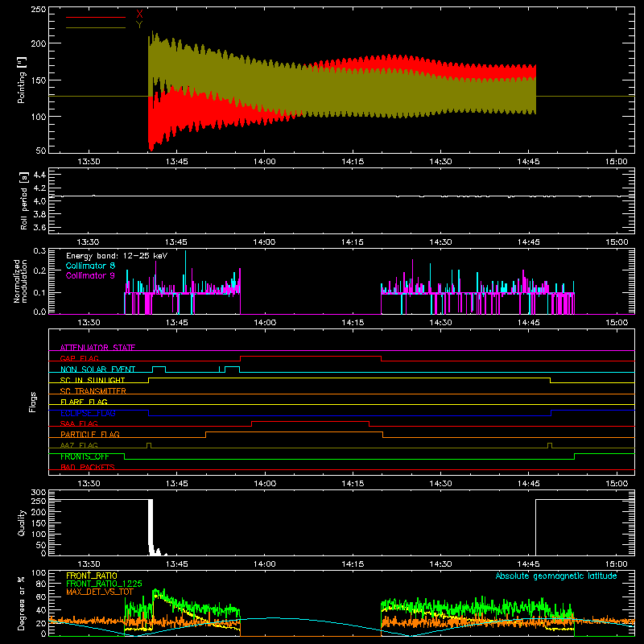Click the 13:45 tick under modulation plot
Screen dimensions: 644x644
176,323
